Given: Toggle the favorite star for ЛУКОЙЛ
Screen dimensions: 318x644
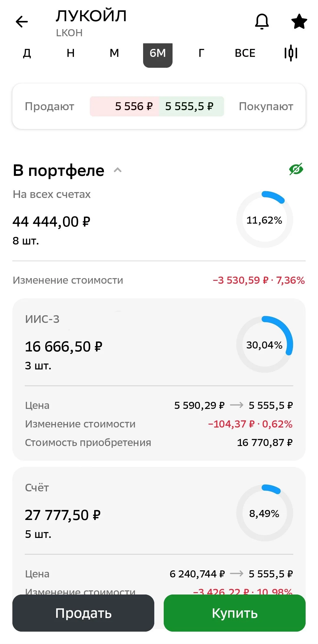Looking at the screenshot, I should pyautogui.click(x=299, y=22).
